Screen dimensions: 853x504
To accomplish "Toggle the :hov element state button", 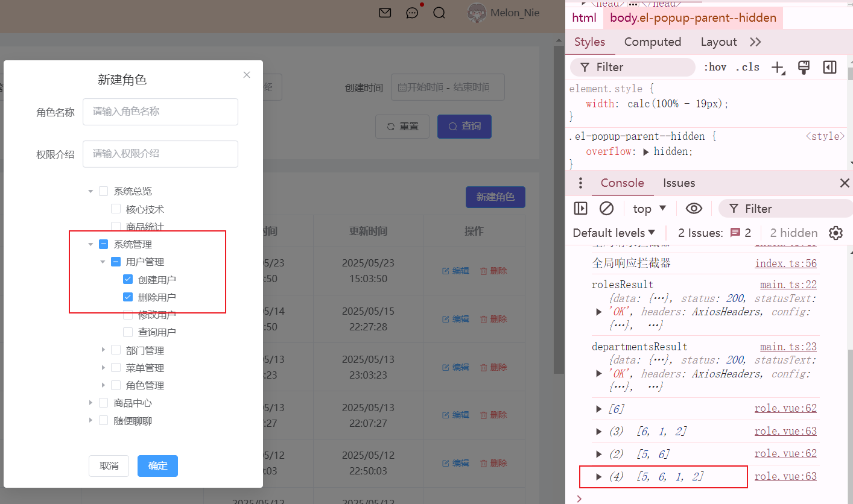I will coord(715,67).
